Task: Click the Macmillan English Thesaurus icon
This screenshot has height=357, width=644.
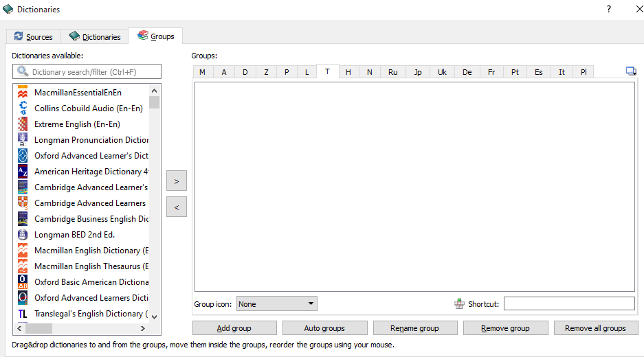Action: tap(23, 266)
